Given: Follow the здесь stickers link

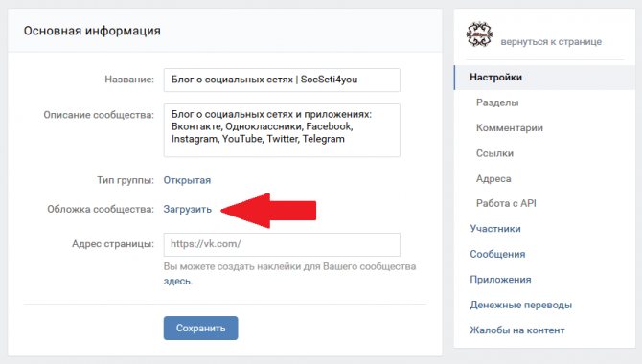Looking at the screenshot, I should (177, 282).
